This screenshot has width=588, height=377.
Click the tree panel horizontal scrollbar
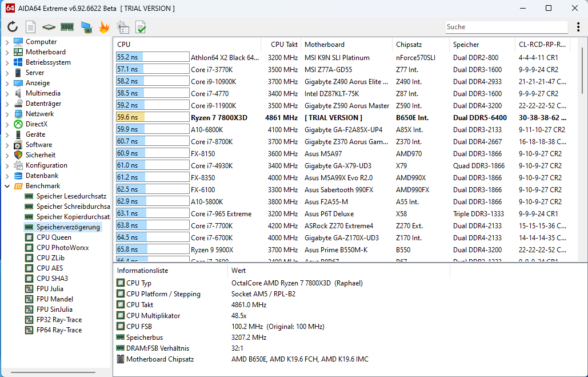tap(53, 373)
